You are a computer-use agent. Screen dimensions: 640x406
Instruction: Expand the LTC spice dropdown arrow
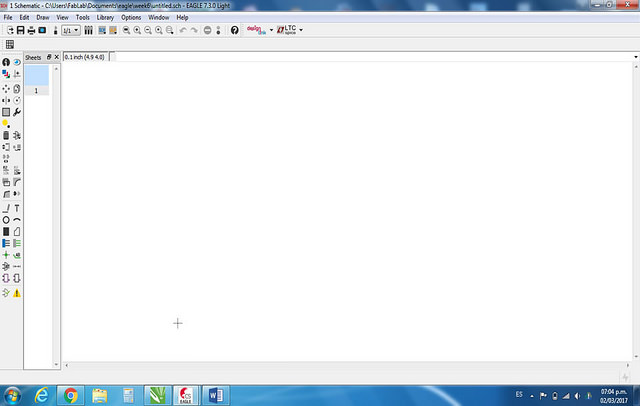pos(301,30)
